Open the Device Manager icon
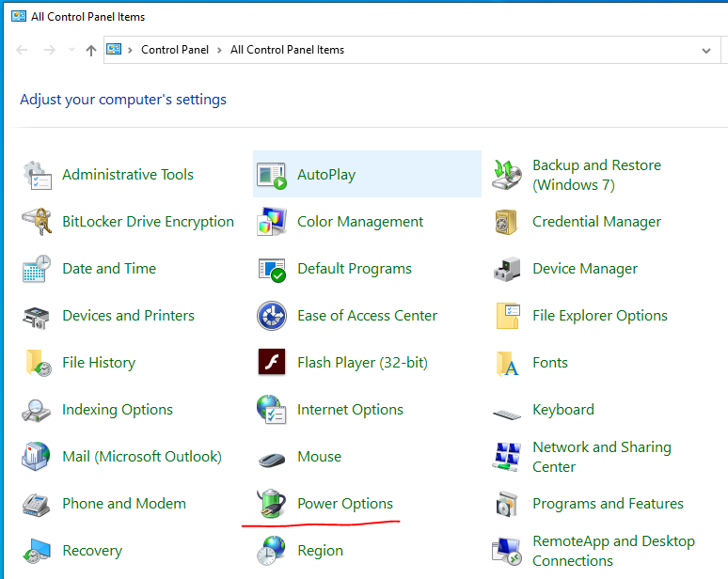 point(507,269)
